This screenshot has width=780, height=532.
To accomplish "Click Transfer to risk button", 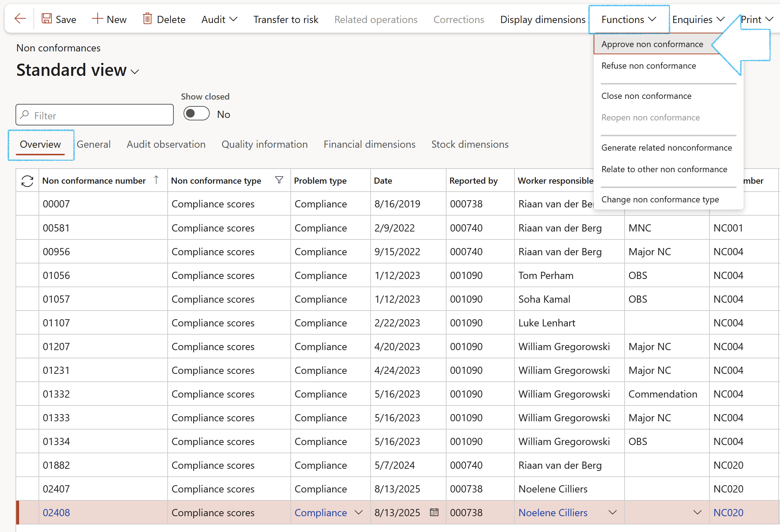I will (x=286, y=19).
